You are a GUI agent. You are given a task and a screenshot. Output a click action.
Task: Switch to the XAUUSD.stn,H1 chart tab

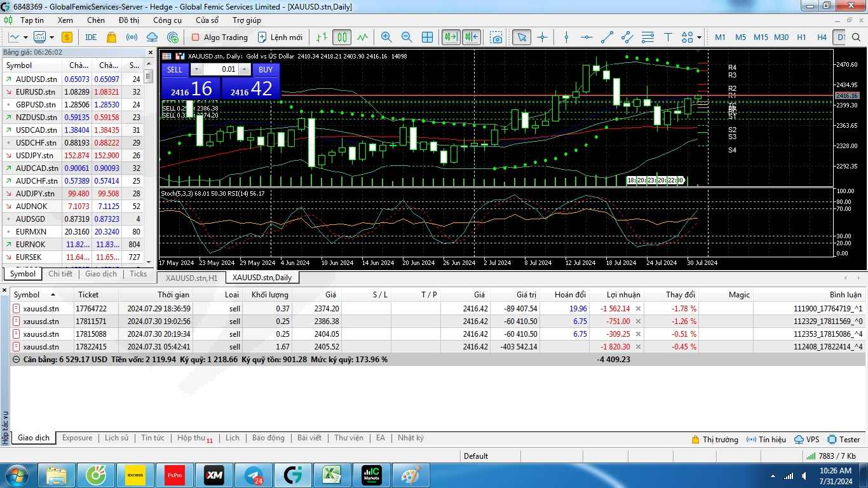(191, 278)
